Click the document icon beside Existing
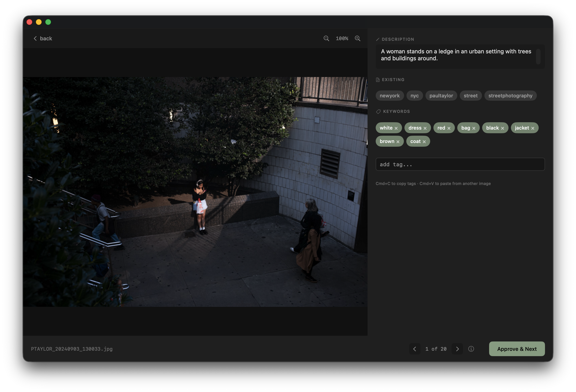 (378, 79)
